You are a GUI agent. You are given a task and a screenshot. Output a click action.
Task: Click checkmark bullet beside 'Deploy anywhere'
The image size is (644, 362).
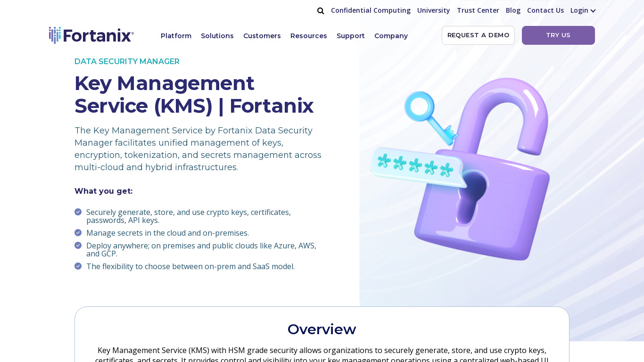pyautogui.click(x=78, y=246)
